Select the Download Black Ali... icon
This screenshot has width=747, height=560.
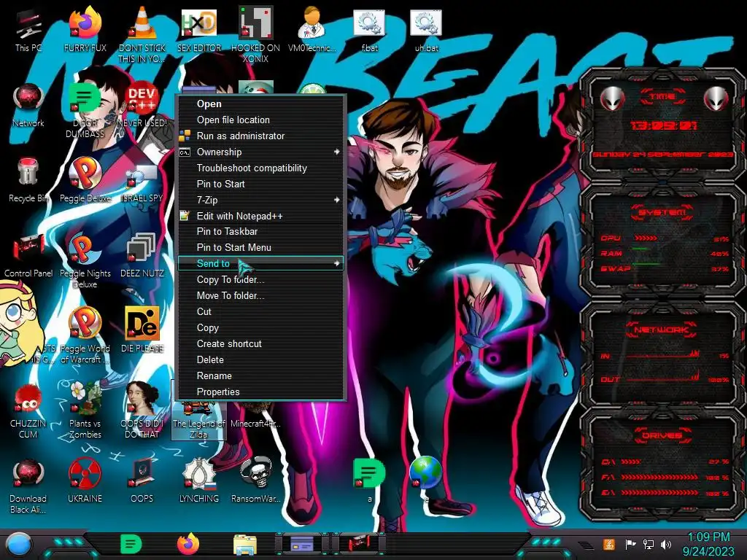point(28,486)
